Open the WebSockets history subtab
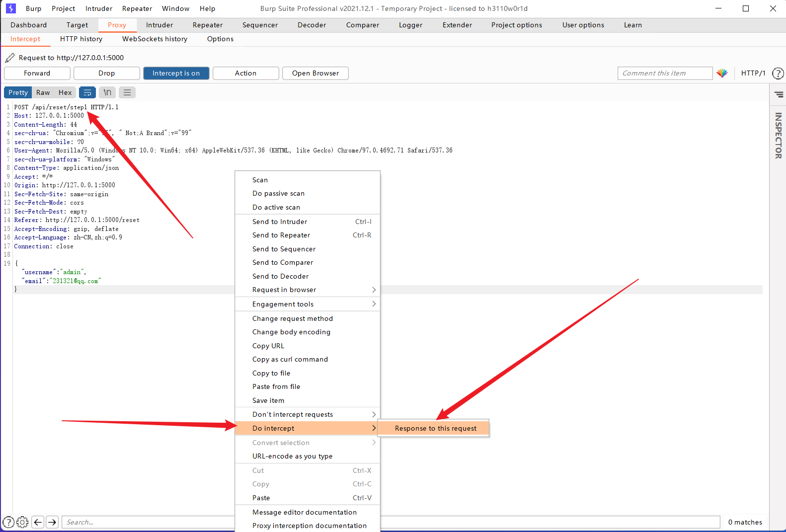Viewport: 786px width, 532px height. (x=155, y=39)
